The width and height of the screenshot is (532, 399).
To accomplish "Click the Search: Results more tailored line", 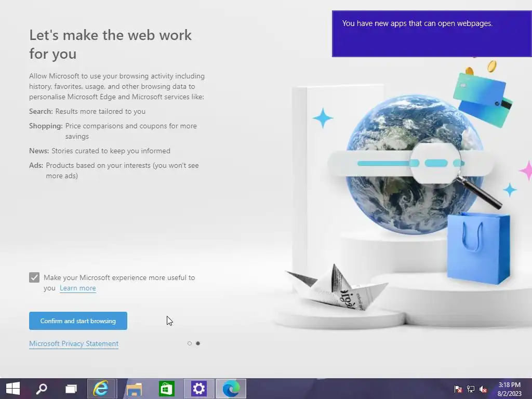I will (87, 111).
